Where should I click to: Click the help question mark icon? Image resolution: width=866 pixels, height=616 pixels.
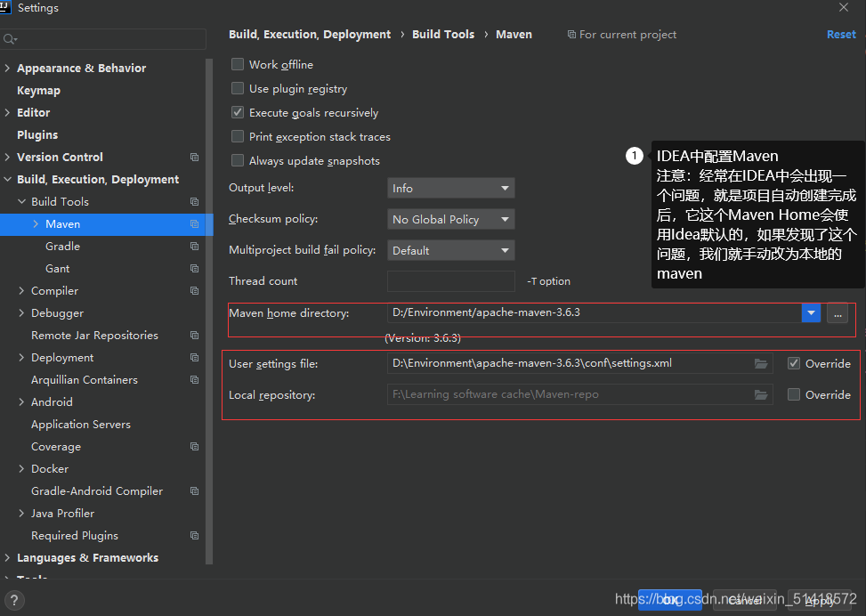pyautogui.click(x=14, y=600)
